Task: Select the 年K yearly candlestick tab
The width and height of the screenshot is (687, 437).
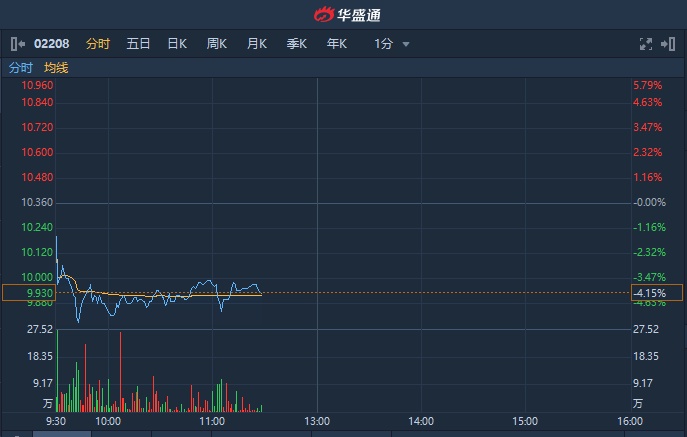Action: tap(337, 44)
